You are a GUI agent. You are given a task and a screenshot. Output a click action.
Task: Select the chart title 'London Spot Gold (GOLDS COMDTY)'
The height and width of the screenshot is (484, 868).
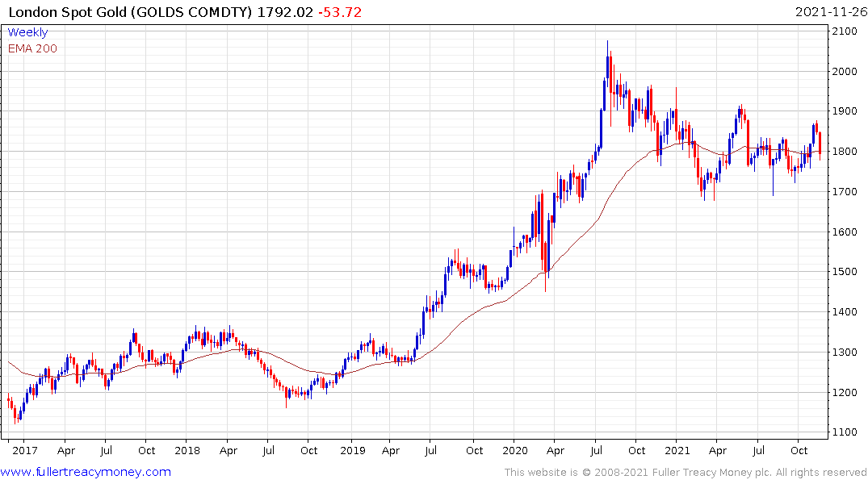[130, 11]
